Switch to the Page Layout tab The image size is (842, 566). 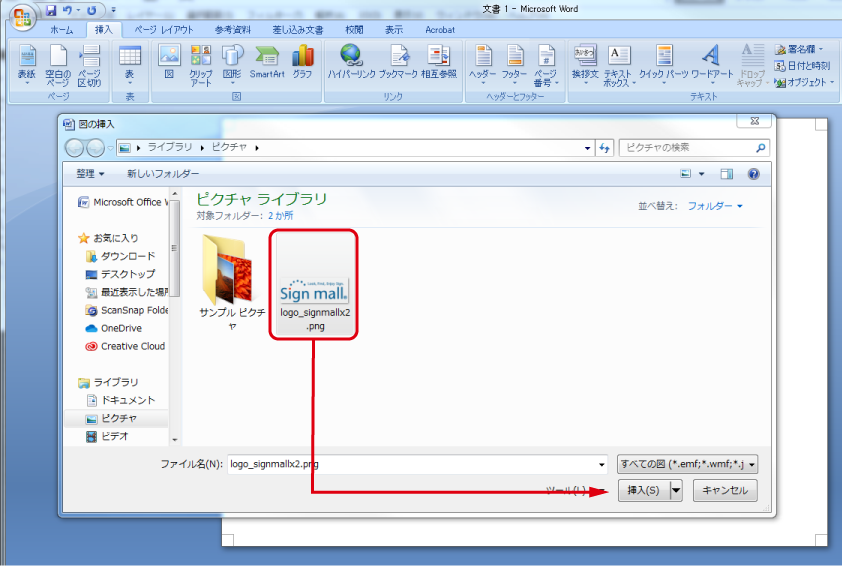click(164, 30)
